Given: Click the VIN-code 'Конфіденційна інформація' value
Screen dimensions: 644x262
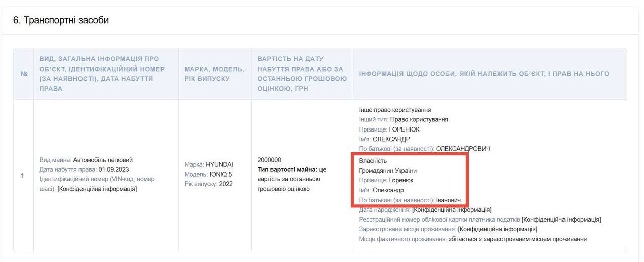Looking at the screenshot, I should [97, 189].
